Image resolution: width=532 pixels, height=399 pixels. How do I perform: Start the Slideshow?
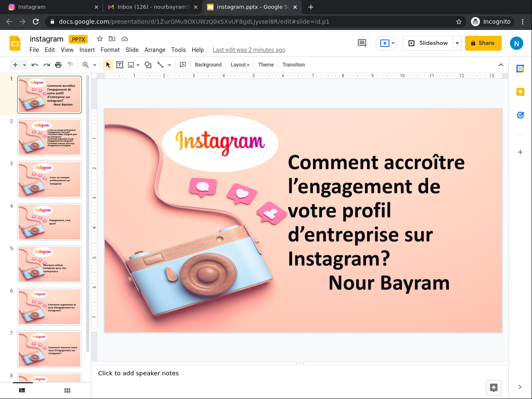[428, 43]
